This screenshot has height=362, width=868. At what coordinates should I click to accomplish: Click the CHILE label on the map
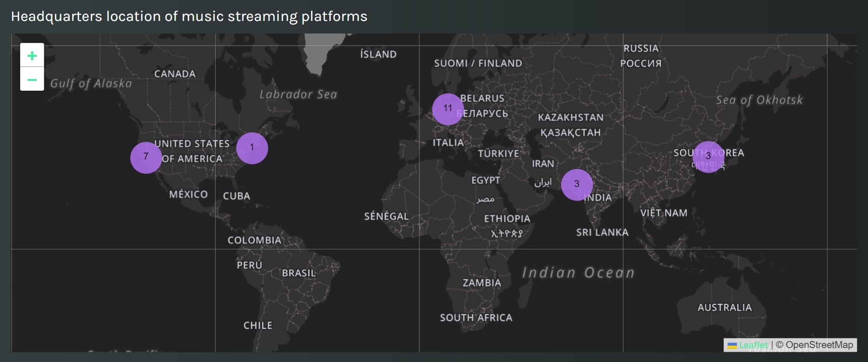point(258,326)
